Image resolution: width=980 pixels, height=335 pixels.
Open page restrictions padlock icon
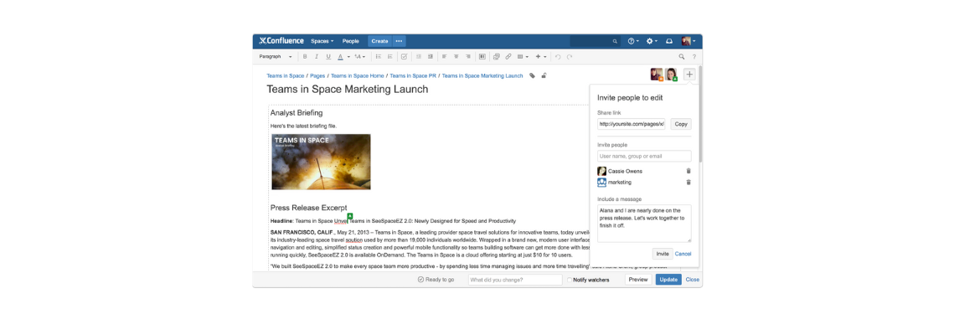[x=544, y=75]
